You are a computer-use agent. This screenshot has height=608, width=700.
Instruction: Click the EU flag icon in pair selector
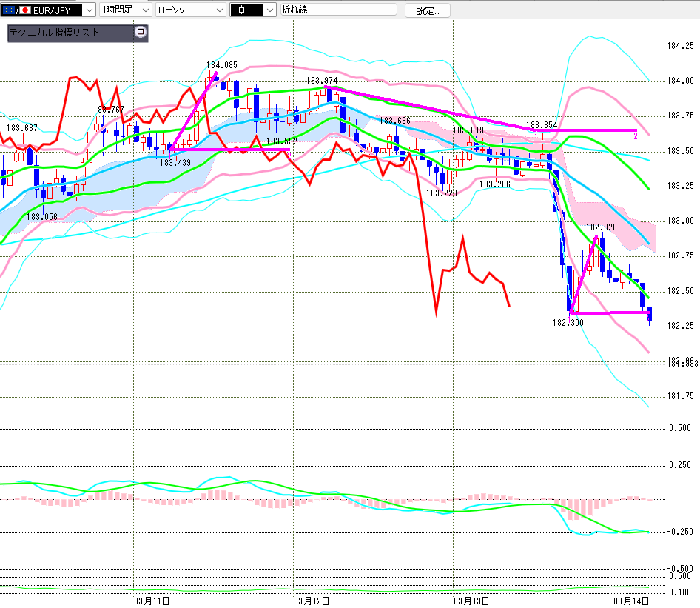click(9, 10)
